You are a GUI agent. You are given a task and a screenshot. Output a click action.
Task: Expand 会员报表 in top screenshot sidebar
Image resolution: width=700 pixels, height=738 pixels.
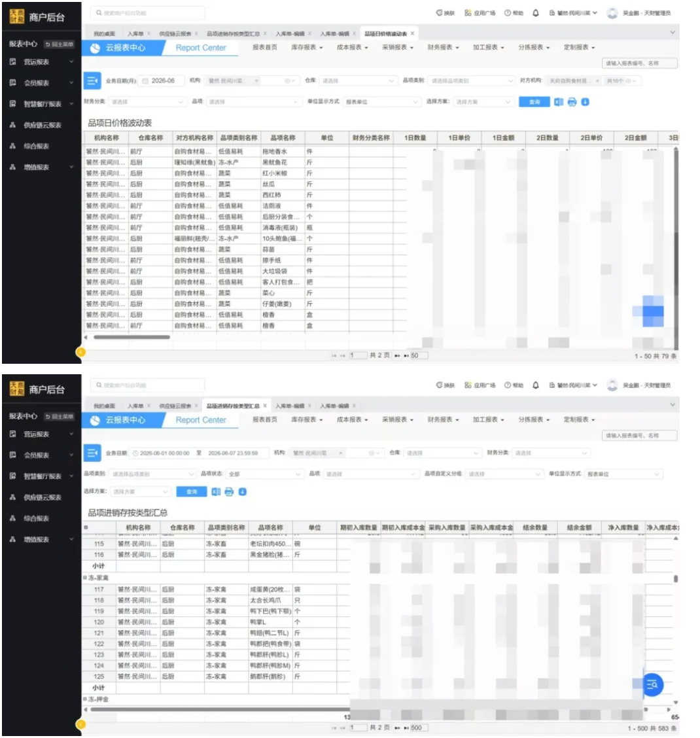(x=41, y=83)
